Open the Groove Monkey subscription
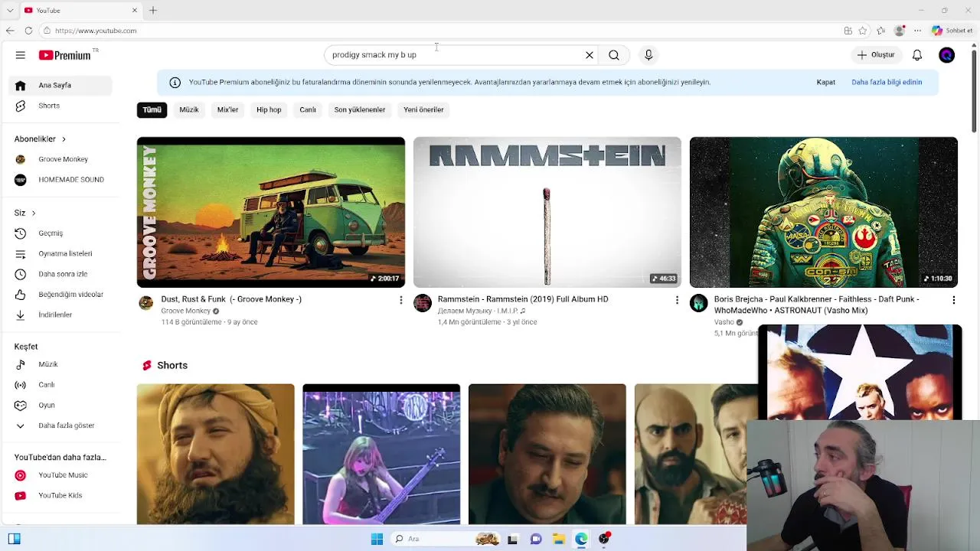 point(60,159)
